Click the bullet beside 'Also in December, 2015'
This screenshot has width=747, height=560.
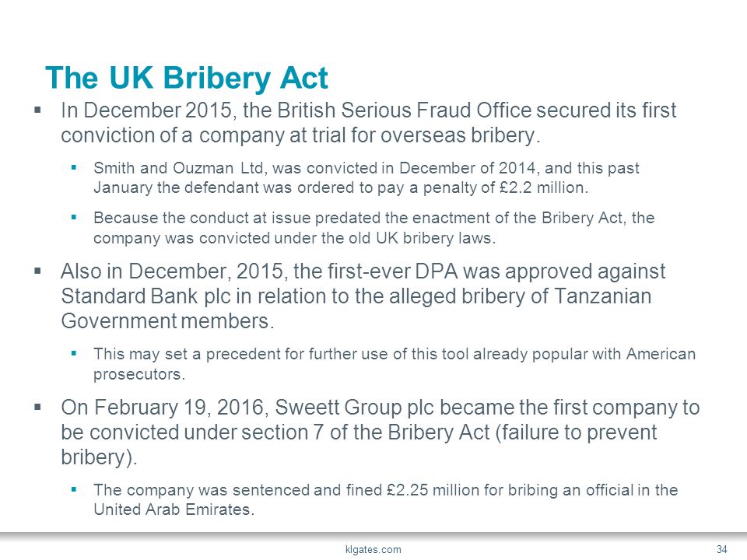coord(37,271)
